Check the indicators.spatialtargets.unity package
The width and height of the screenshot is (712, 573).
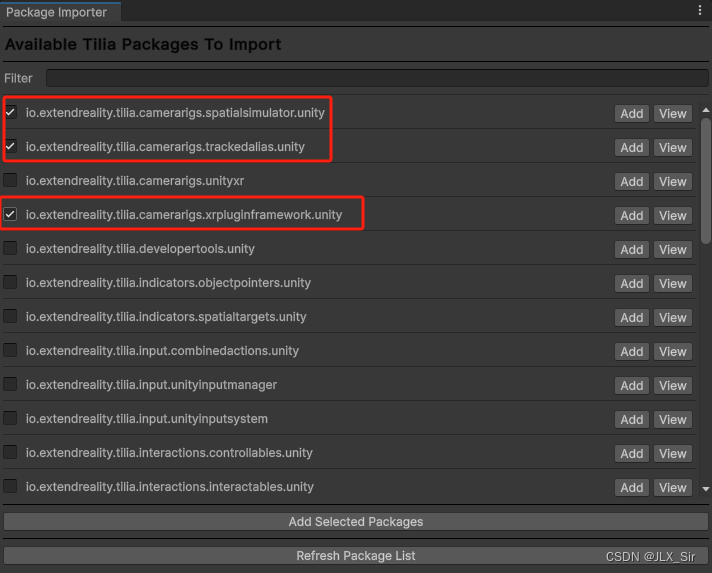coord(10,316)
